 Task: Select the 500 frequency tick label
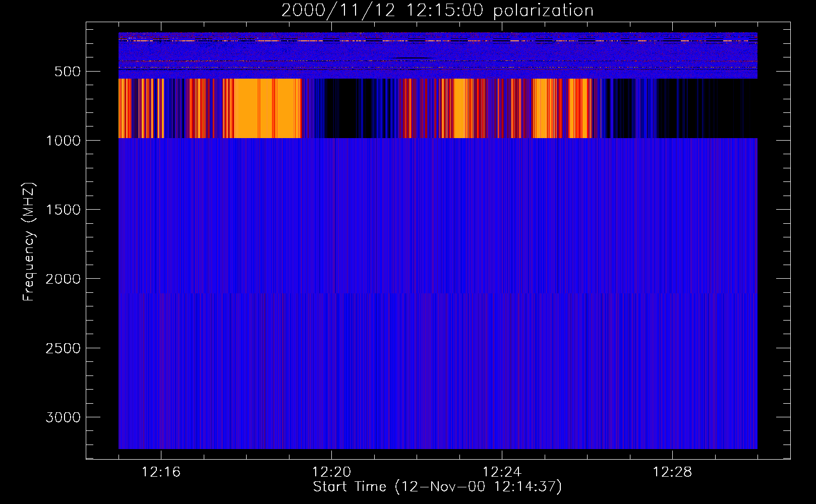point(68,72)
